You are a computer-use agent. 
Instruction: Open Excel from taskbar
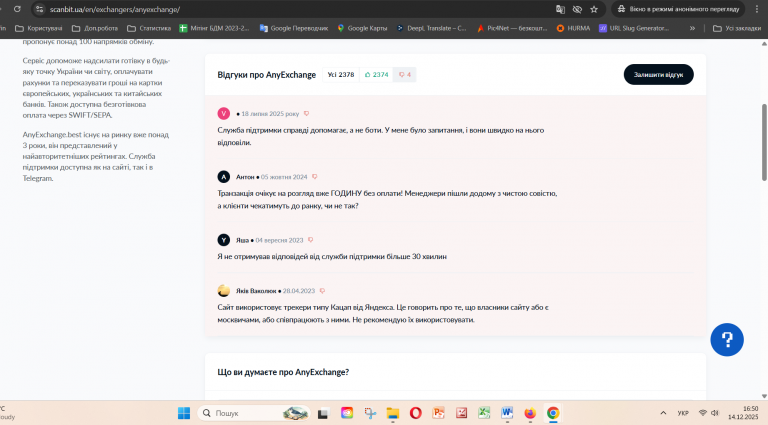pyautogui.click(x=484, y=413)
